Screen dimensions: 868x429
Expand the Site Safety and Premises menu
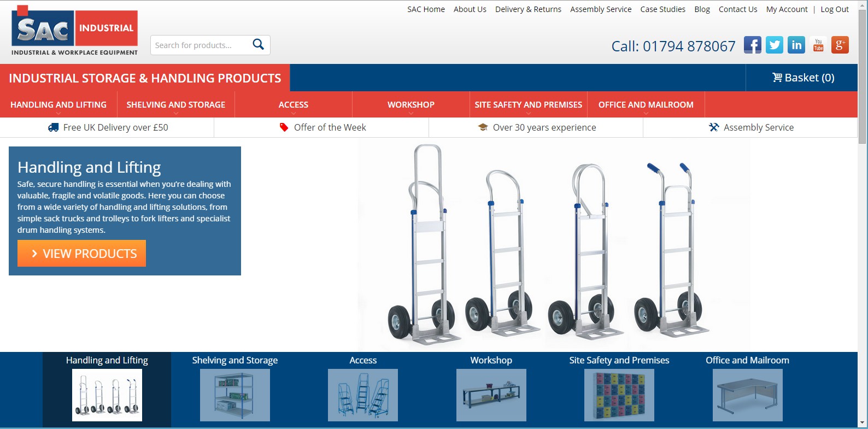pyautogui.click(x=529, y=104)
